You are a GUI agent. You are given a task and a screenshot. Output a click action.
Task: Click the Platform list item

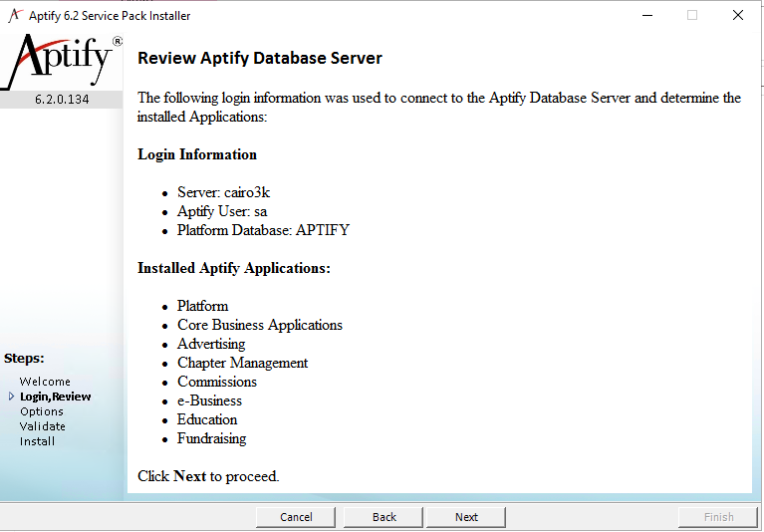[202, 306]
